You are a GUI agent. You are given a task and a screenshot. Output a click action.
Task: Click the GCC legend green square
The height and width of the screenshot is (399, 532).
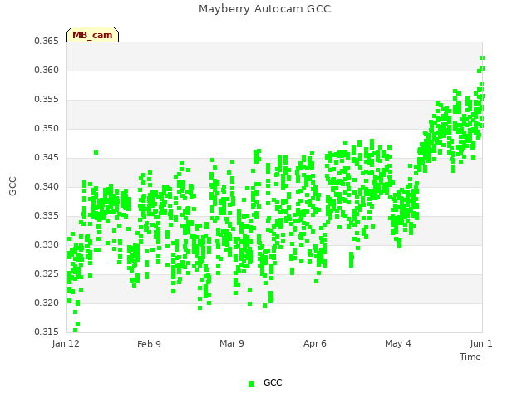click(251, 383)
